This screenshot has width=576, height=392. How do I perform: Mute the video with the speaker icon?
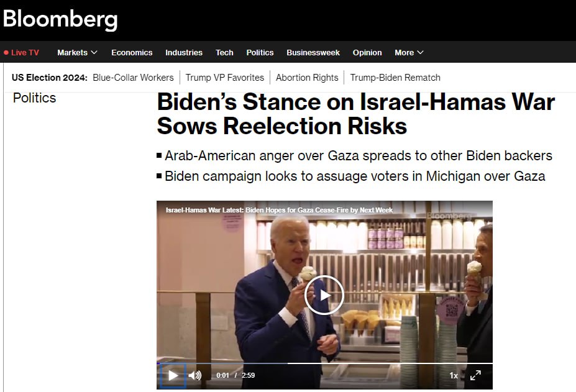pos(195,375)
